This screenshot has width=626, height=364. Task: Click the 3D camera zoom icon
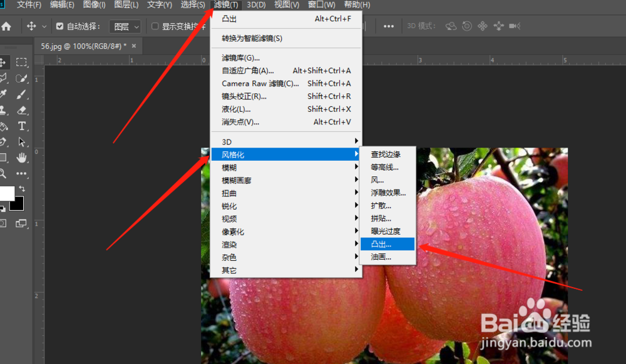point(515,26)
